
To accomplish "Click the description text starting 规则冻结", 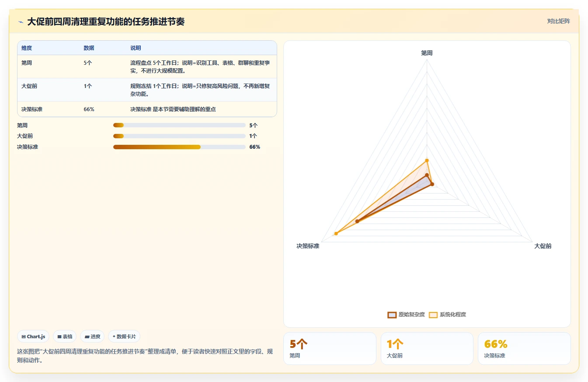I will point(200,90).
